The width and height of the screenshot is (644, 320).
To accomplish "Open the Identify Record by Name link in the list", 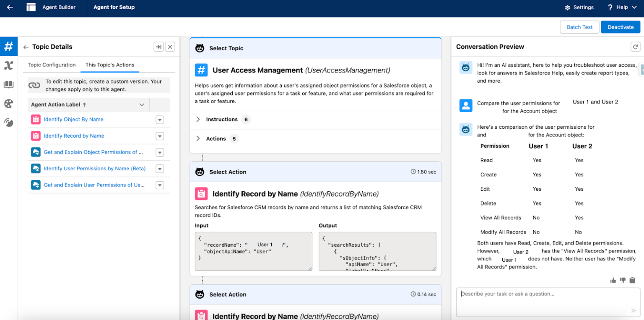I will coord(74,136).
